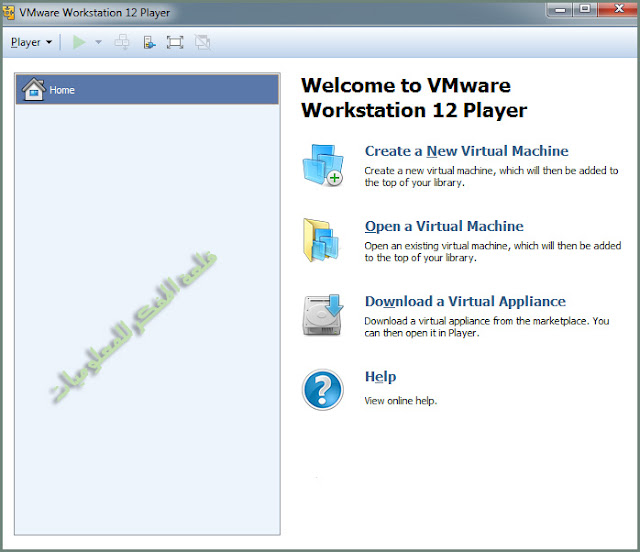640x552 pixels.
Task: Click the open virtual machine folder icon
Action: pyautogui.click(x=321, y=240)
